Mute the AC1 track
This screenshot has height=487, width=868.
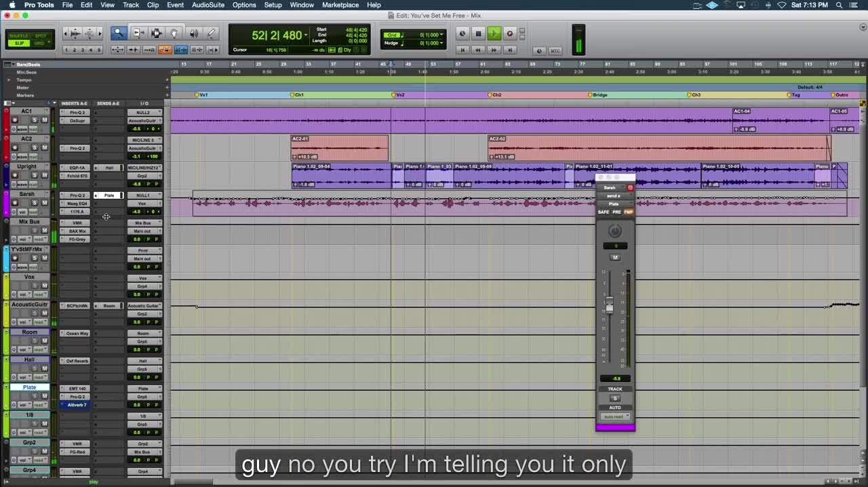pos(45,120)
